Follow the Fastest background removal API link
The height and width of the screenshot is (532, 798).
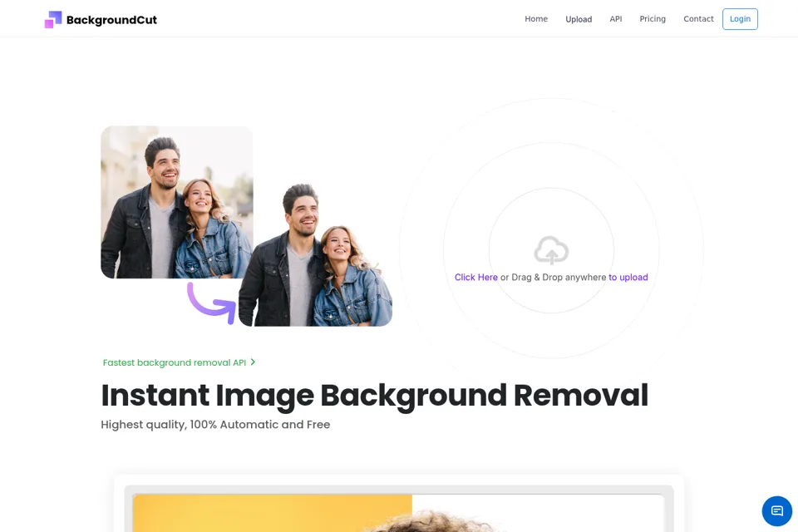click(x=175, y=362)
